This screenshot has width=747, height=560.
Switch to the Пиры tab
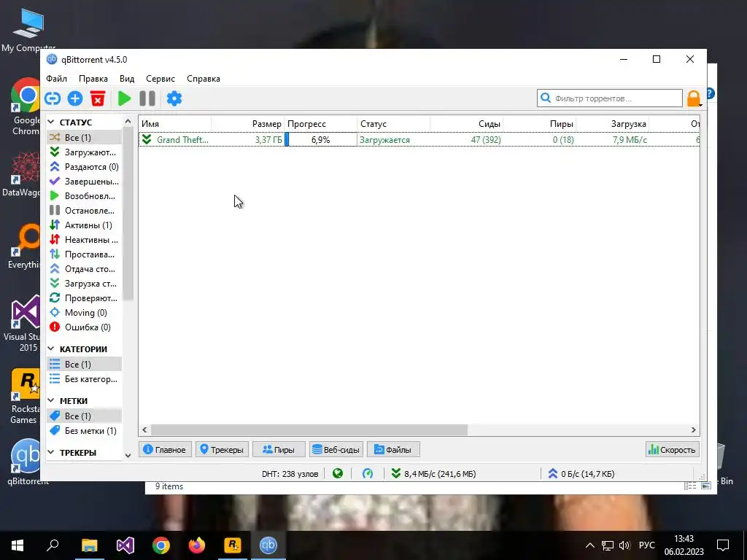(279, 449)
